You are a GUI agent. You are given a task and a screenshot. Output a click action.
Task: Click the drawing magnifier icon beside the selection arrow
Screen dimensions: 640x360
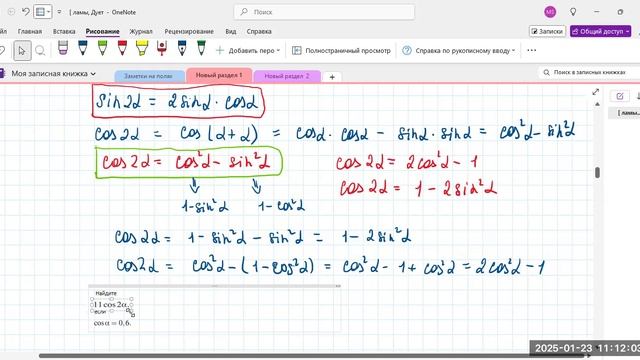[x=40, y=51]
